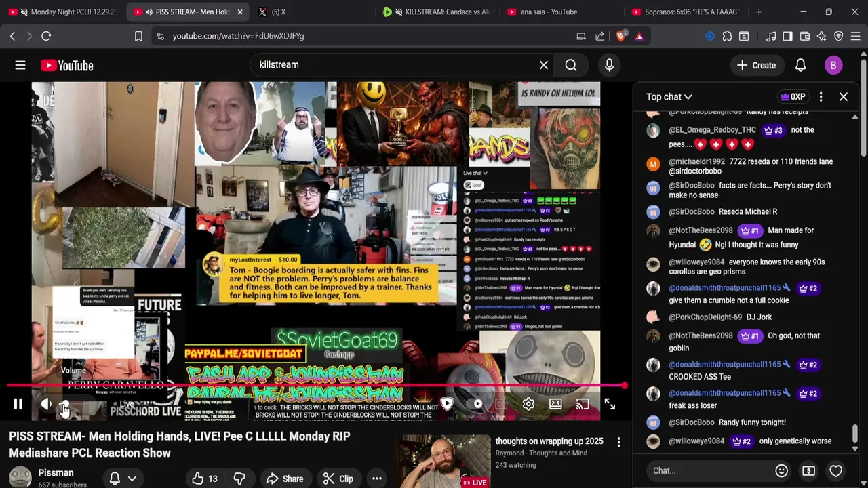Open Brave Wallet icon
The width and height of the screenshot is (868, 488).
[x=805, y=36]
